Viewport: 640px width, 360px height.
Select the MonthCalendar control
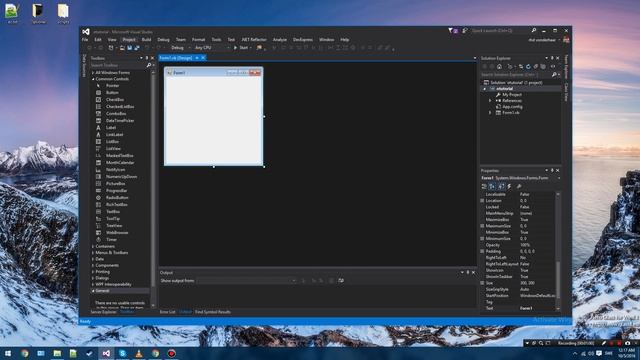(x=120, y=162)
